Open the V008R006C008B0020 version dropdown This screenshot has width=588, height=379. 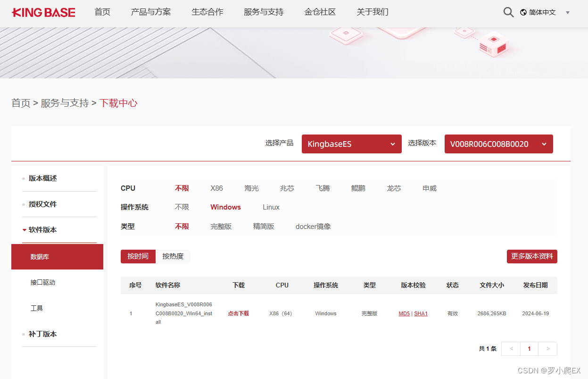pyautogui.click(x=498, y=144)
